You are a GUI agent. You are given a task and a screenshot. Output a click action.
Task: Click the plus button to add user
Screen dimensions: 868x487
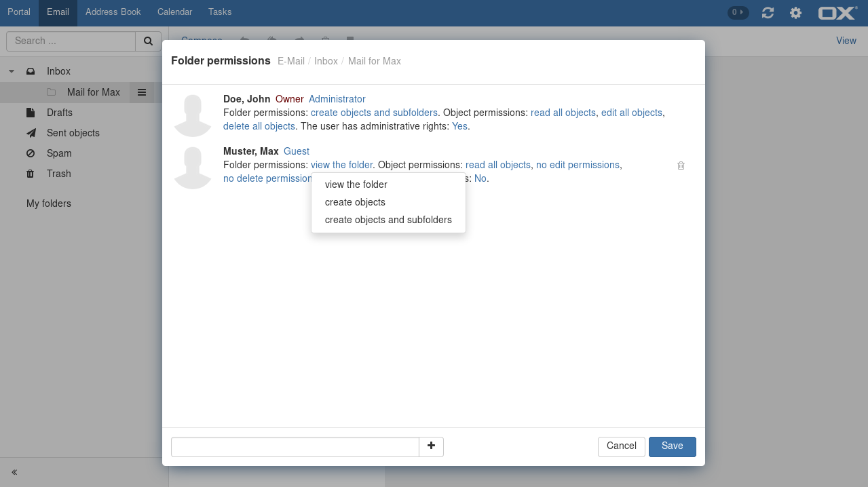click(x=431, y=446)
